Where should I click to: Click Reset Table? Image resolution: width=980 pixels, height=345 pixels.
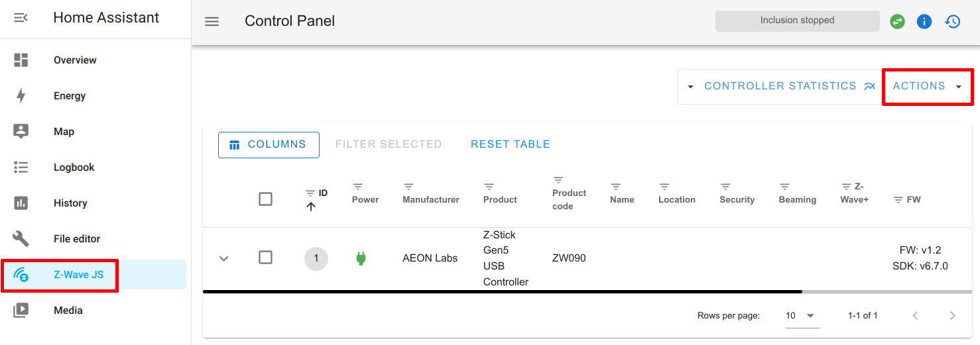(510, 144)
